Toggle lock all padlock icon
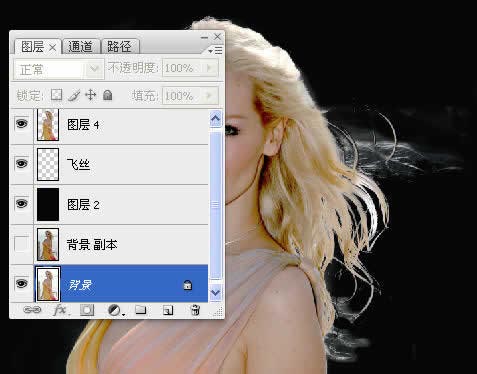This screenshot has width=477, height=374. 107,95
